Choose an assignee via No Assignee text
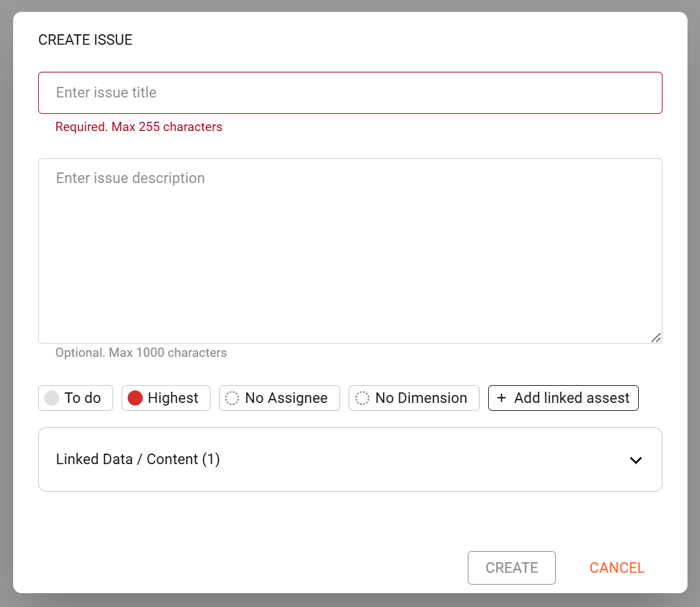This screenshot has width=700, height=607. [x=286, y=398]
